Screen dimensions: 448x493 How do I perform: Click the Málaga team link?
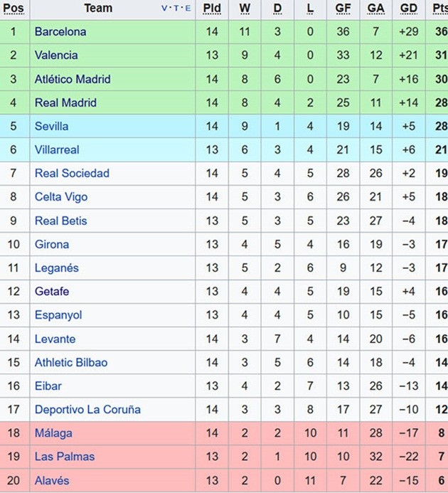tap(53, 433)
